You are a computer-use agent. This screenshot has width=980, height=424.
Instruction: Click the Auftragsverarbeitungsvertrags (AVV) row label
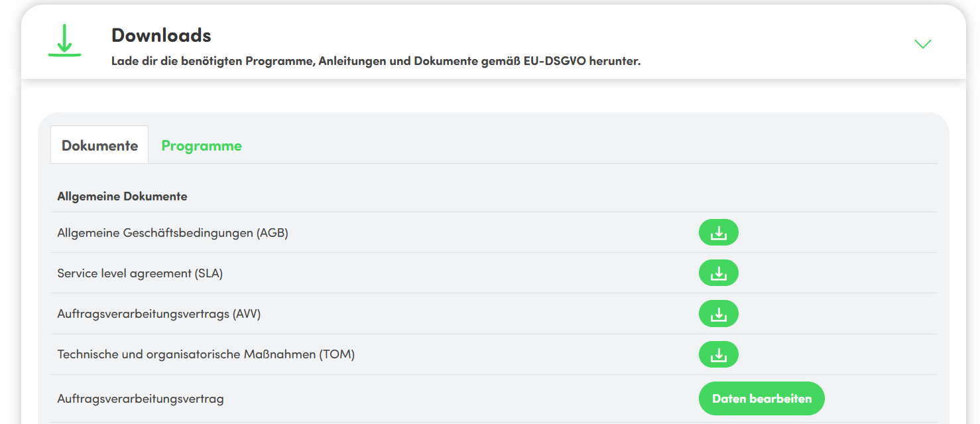(159, 314)
